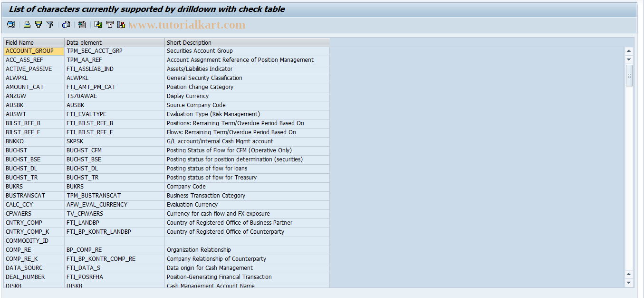Click the ACC_ASS_REF field name

coord(24,60)
